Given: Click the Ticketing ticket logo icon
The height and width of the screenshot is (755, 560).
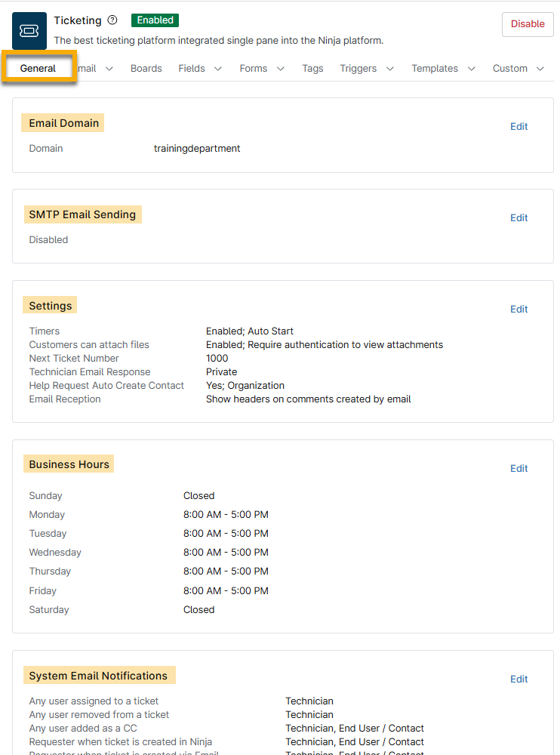Looking at the screenshot, I should [x=29, y=31].
